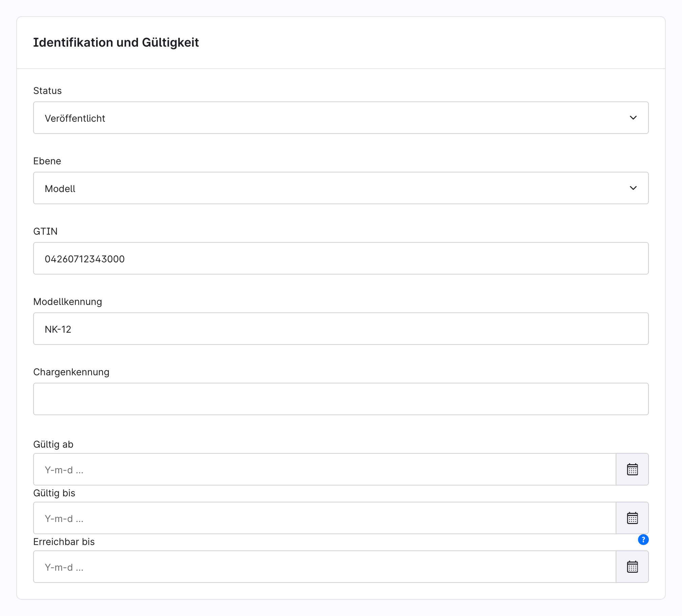Click the Erreichbar bis date text field
Screen dimensions: 682x616
[324, 567]
